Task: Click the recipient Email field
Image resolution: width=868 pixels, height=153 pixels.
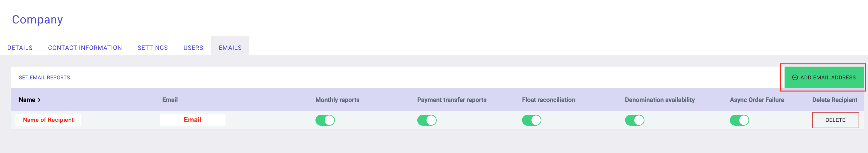Action: tap(192, 120)
